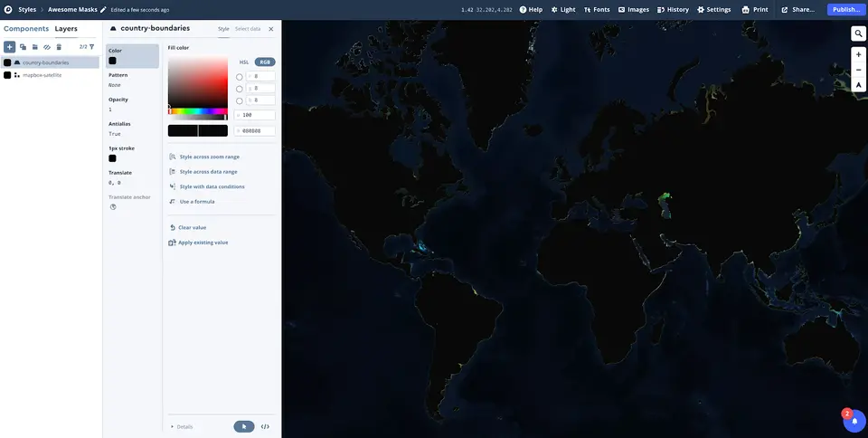The image size is (868, 438).
Task: Expand the Details section
Action: (x=182, y=426)
